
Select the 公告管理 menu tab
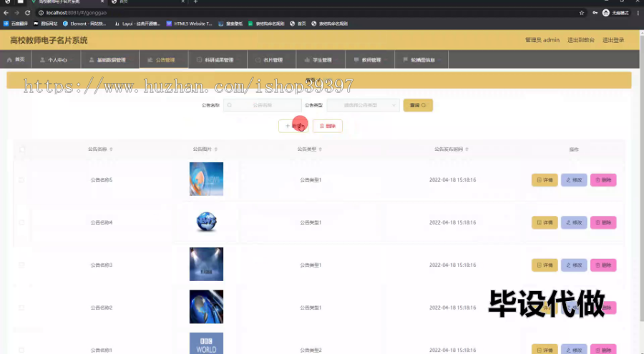click(x=164, y=59)
